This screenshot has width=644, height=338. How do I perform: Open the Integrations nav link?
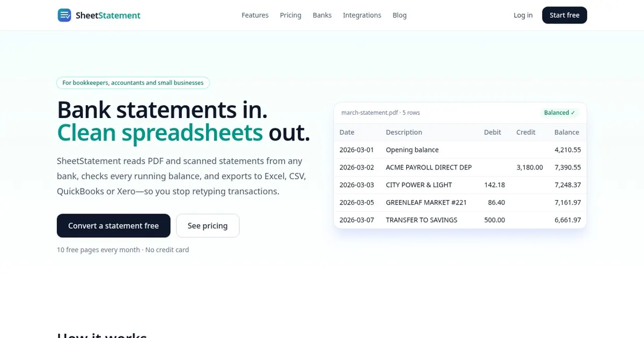click(362, 15)
